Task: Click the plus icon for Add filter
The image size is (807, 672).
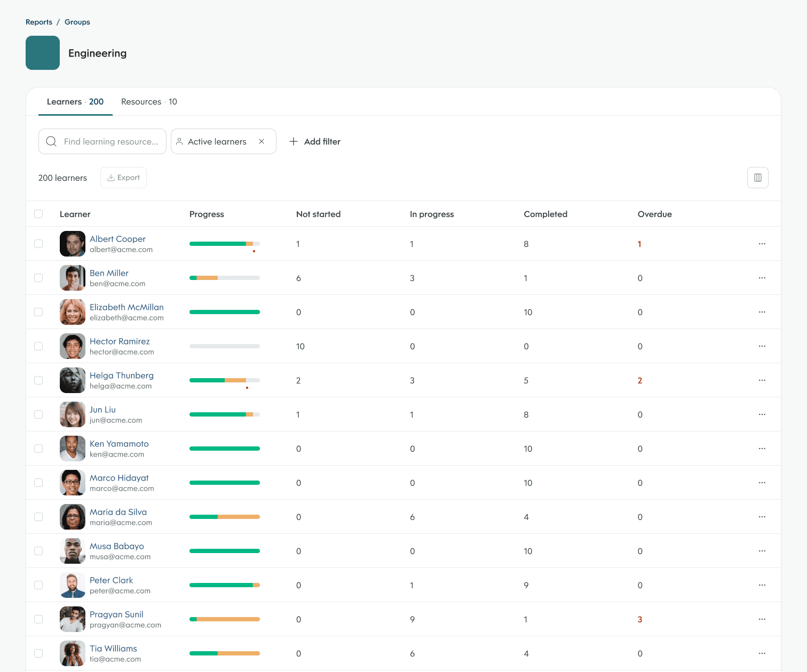Action: [294, 141]
